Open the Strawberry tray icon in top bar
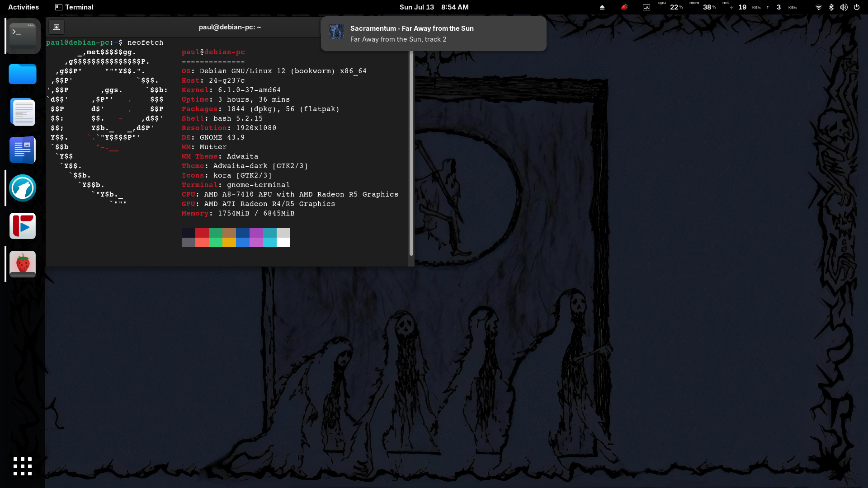The width and height of the screenshot is (868, 488). 624,7
